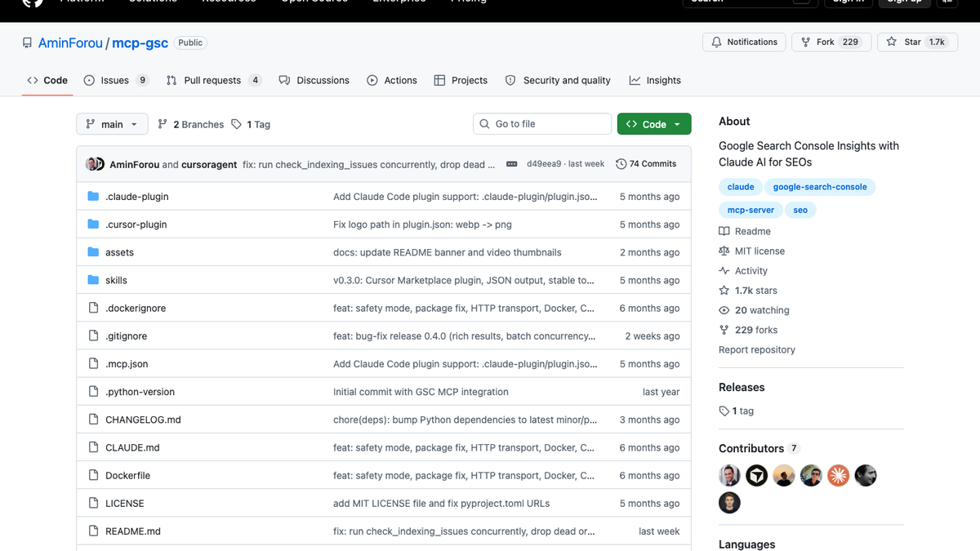The image size is (980, 551).
Task: Open the .claude-plugin folder
Action: 137,197
